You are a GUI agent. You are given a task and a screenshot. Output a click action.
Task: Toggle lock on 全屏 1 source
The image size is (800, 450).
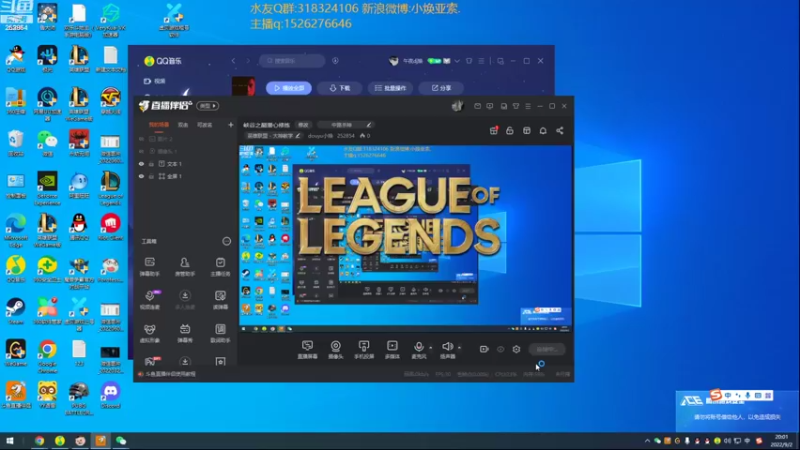(x=152, y=176)
